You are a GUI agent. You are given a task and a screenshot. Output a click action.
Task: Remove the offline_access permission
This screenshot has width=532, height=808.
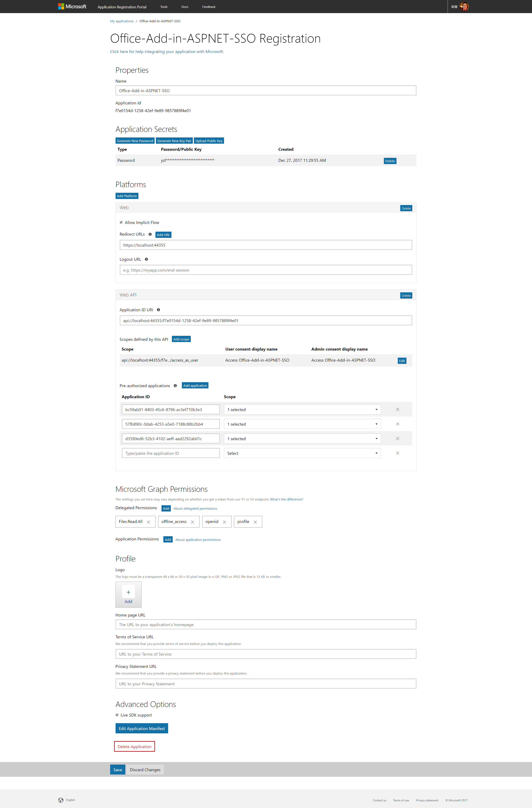pyautogui.click(x=192, y=522)
